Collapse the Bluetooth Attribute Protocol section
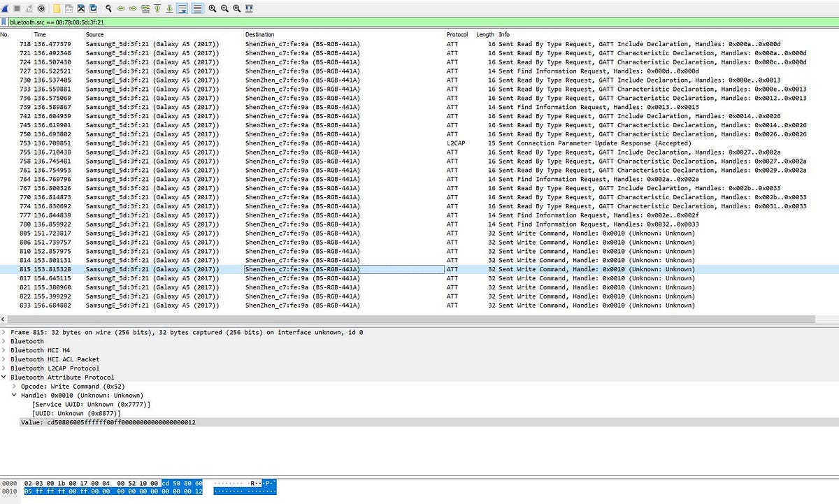The height and width of the screenshot is (504, 839). point(5,377)
